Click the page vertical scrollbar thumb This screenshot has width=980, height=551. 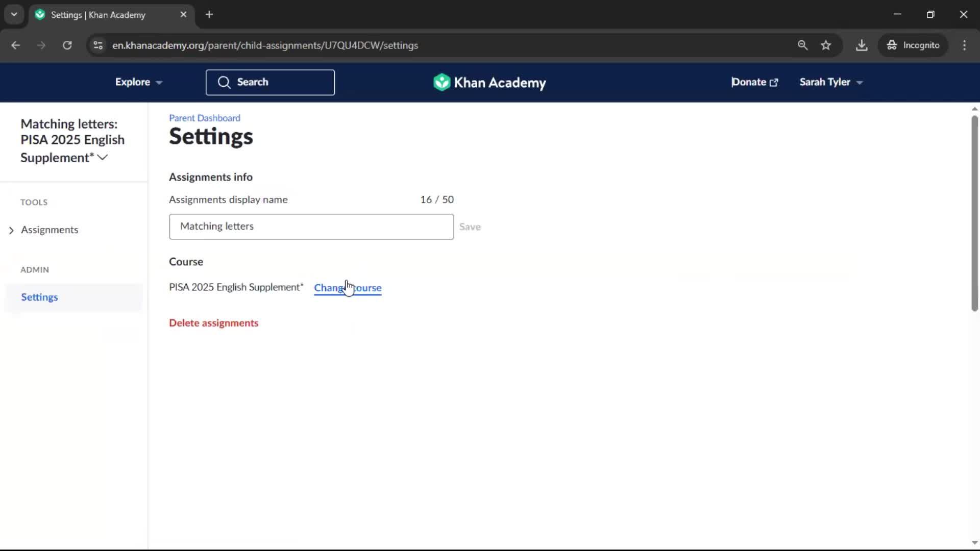pyautogui.click(x=974, y=213)
